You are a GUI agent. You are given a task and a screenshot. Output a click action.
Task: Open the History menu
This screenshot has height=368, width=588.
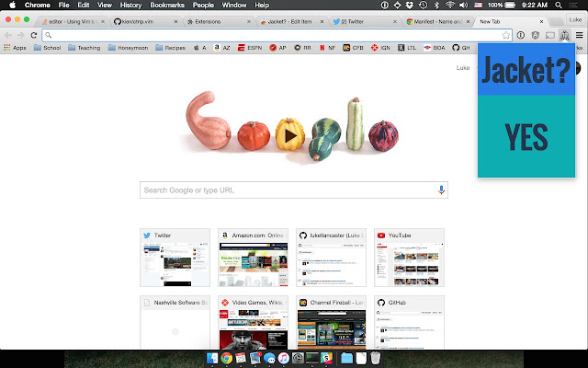pyautogui.click(x=130, y=5)
